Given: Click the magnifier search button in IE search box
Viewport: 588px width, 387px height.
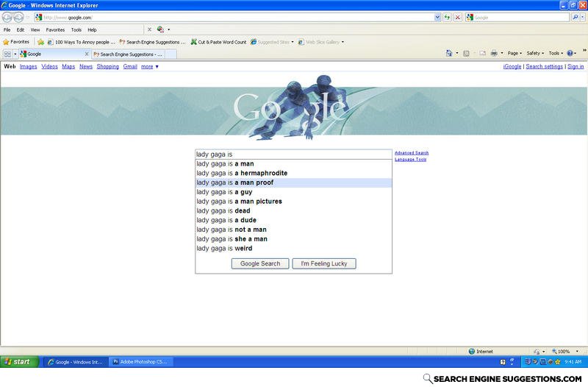Looking at the screenshot, I should click(x=576, y=17).
